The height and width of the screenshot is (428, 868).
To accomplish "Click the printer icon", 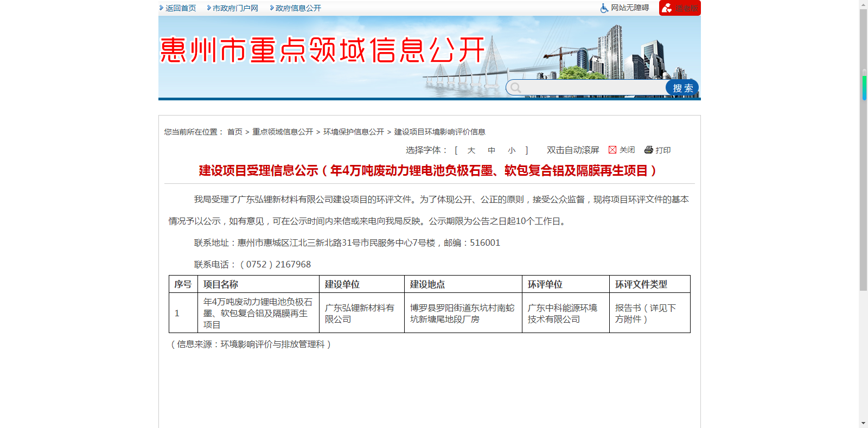I will coord(649,150).
